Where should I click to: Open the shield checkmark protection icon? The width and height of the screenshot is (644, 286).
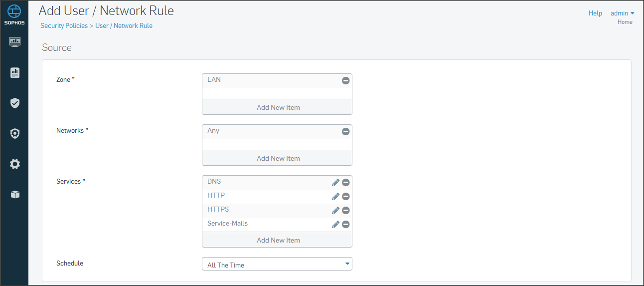15,103
